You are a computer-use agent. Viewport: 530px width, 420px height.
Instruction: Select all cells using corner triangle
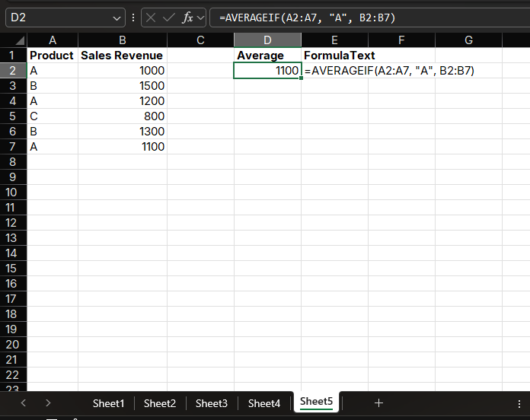20,40
